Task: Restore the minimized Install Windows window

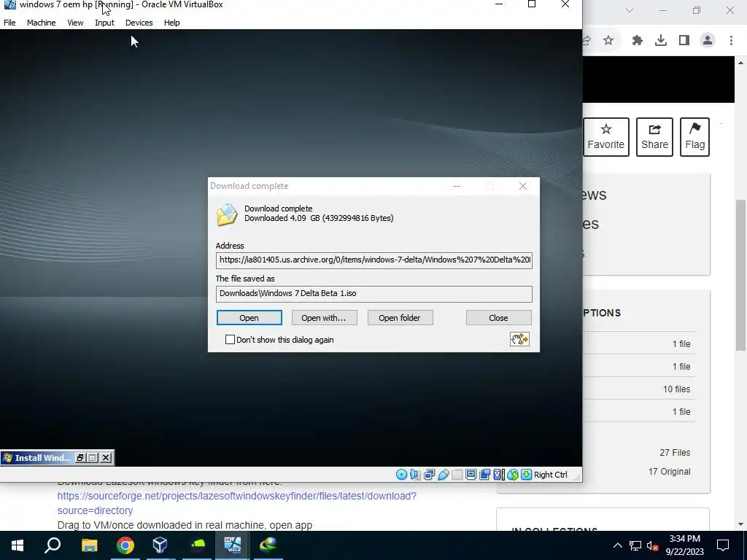Action: click(x=80, y=458)
